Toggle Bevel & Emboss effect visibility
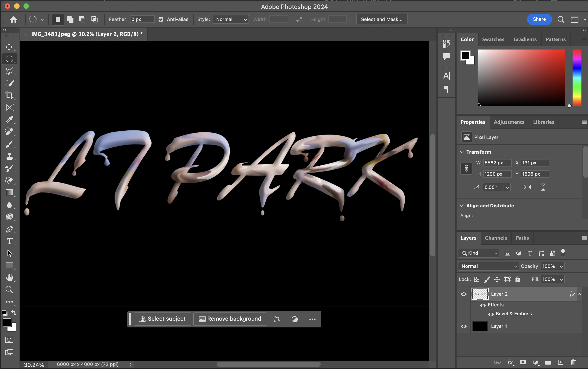 [x=490, y=314]
